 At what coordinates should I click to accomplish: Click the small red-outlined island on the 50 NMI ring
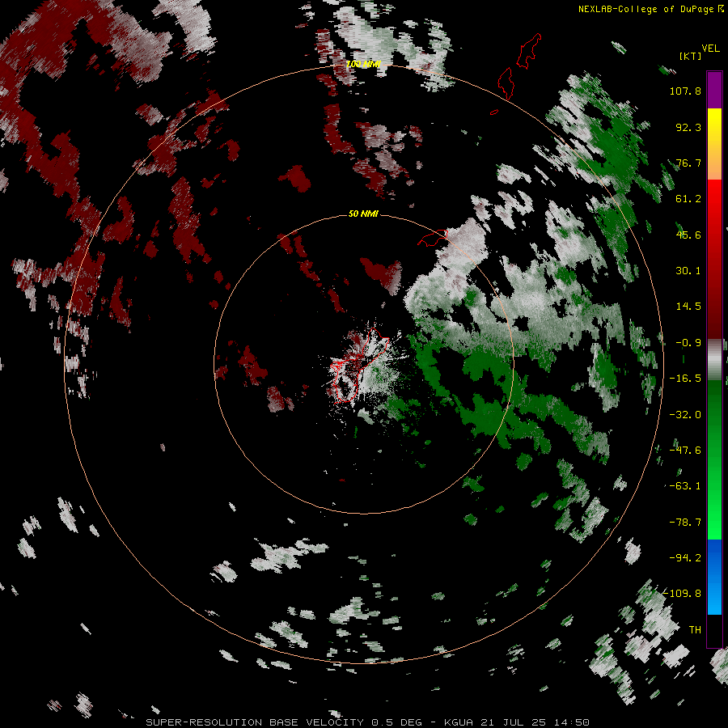tap(433, 238)
